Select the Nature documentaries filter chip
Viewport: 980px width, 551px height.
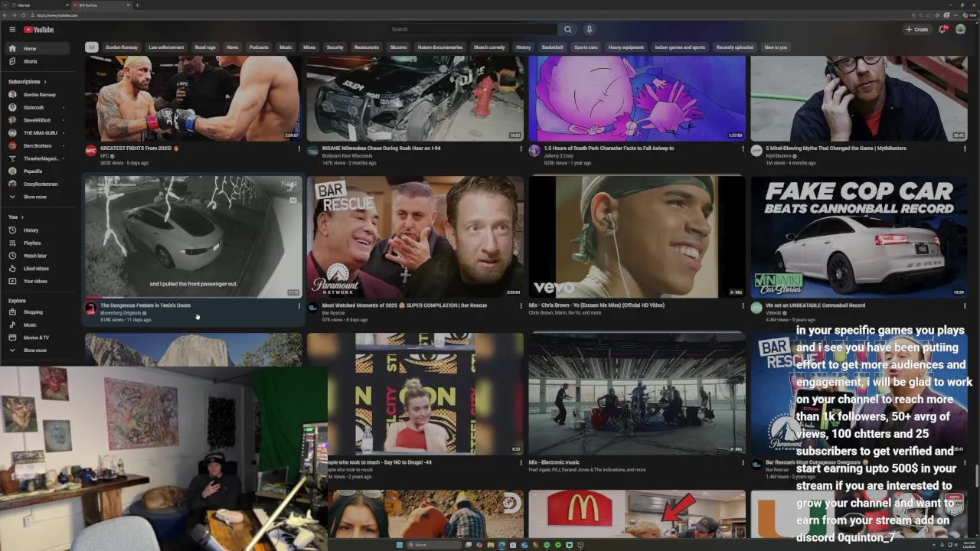[440, 47]
